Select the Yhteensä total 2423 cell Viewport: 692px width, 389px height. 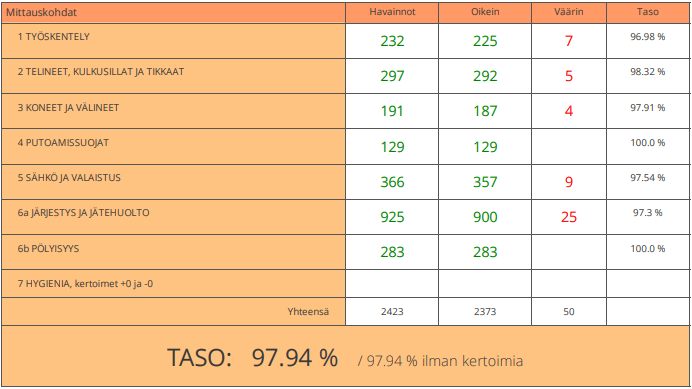[x=392, y=312]
